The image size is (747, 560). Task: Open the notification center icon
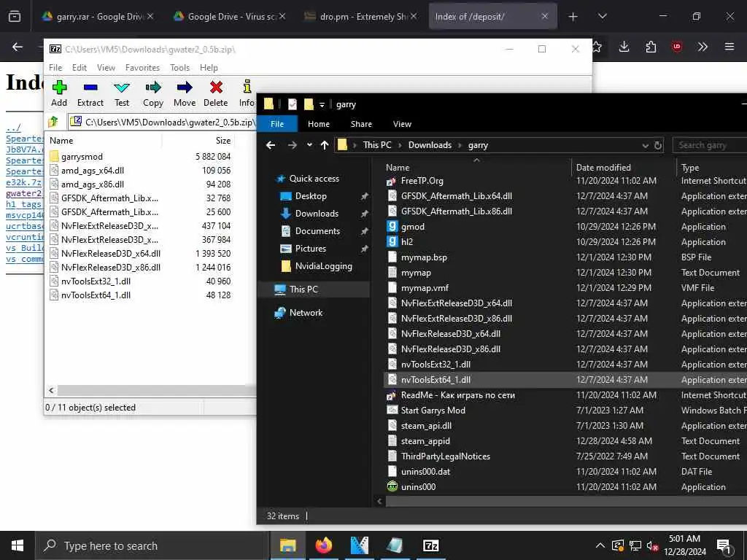click(724, 546)
